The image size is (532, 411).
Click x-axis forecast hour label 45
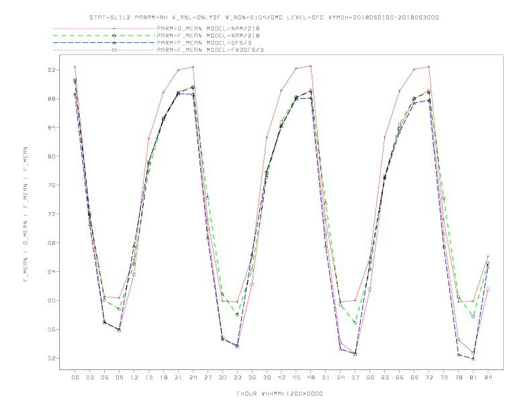[296, 377]
